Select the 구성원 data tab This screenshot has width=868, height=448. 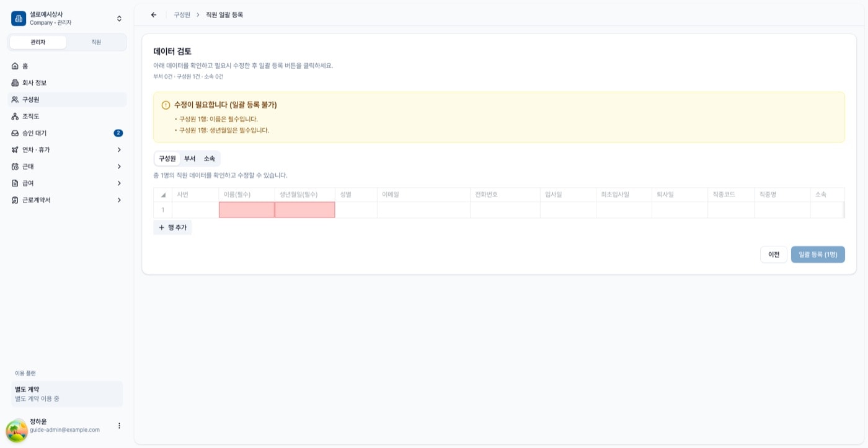click(167, 159)
